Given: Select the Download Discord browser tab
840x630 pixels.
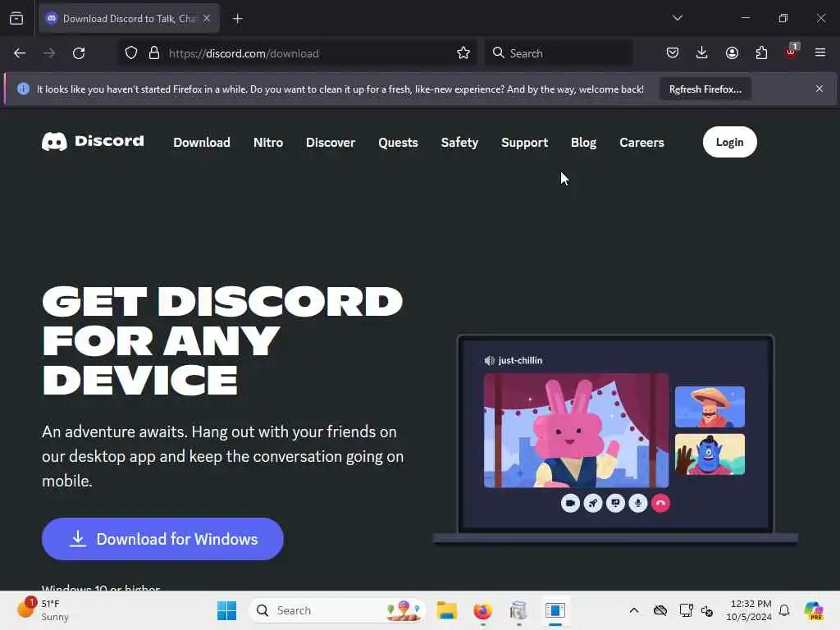Looking at the screenshot, I should (x=129, y=19).
